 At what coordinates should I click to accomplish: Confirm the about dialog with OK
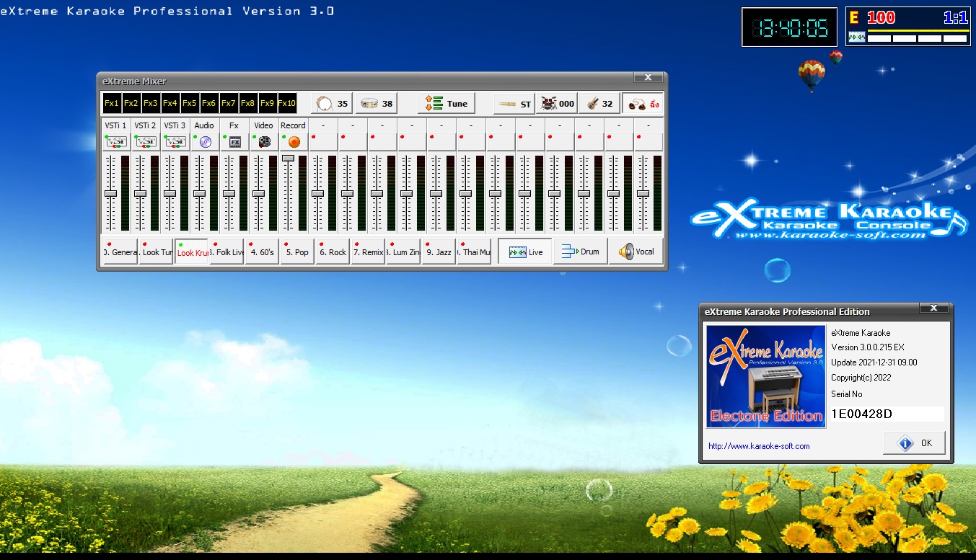[914, 443]
